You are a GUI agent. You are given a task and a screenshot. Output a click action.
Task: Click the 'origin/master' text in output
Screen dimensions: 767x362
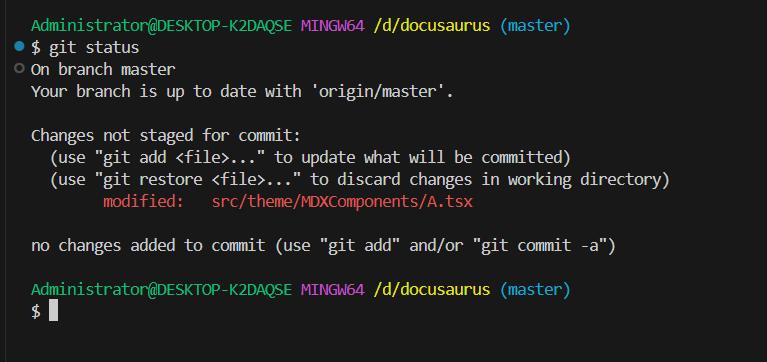(x=377, y=91)
